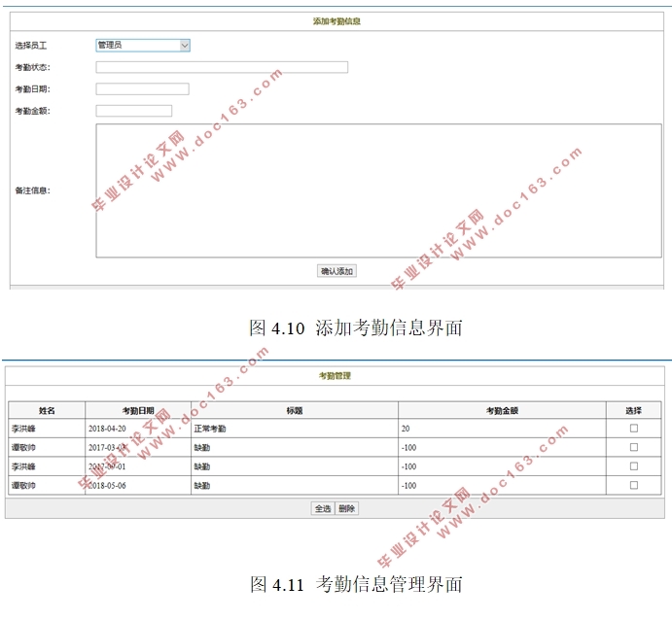Click the 考勤金额 column header
This screenshot has width=672, height=620.
pos(502,410)
